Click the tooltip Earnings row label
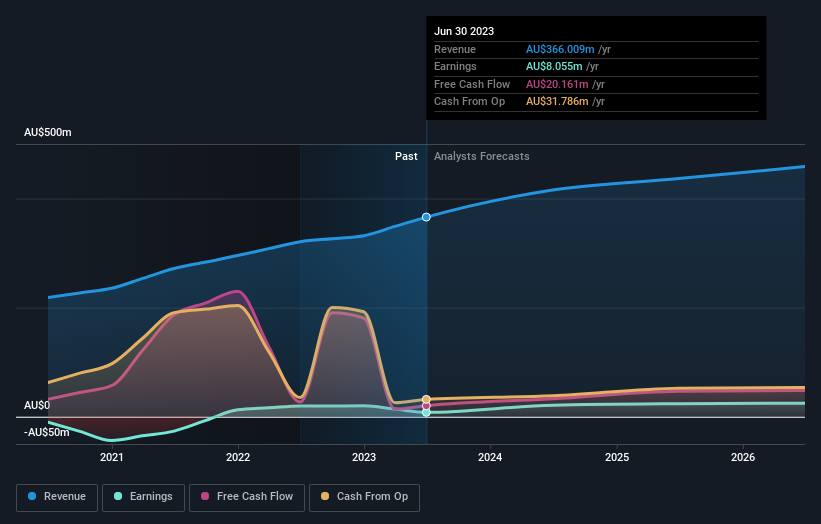The image size is (821, 524). coord(456,66)
